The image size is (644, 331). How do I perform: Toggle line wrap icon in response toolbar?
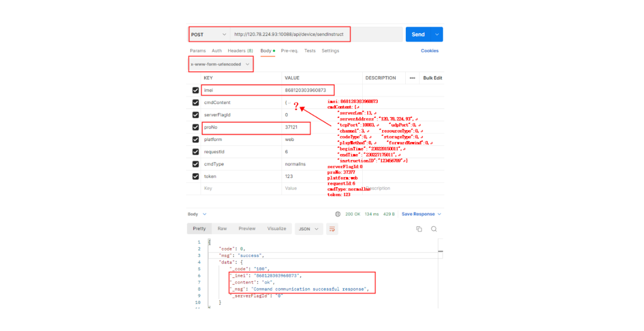click(x=331, y=229)
